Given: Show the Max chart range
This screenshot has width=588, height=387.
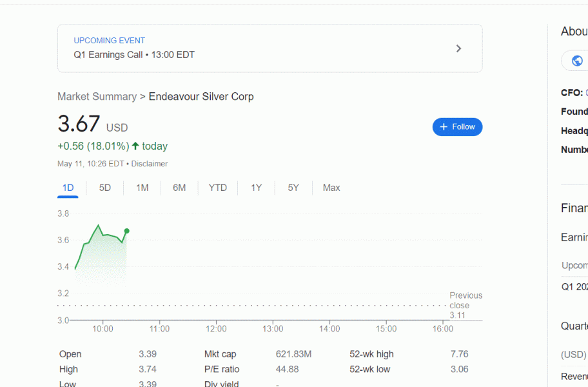Looking at the screenshot, I should click(x=331, y=188).
